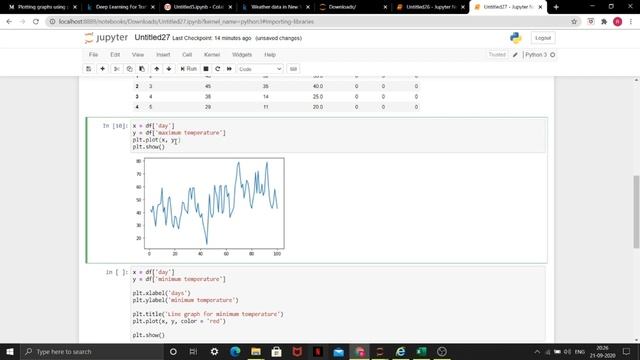Open Settings gear on the taskbar
The width and height of the screenshot is (640, 360).
point(214,351)
